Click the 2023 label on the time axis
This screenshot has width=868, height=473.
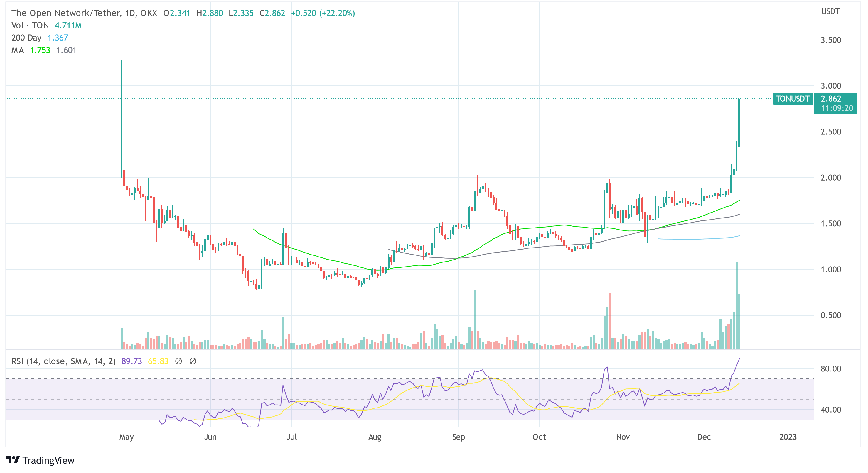[788, 437]
